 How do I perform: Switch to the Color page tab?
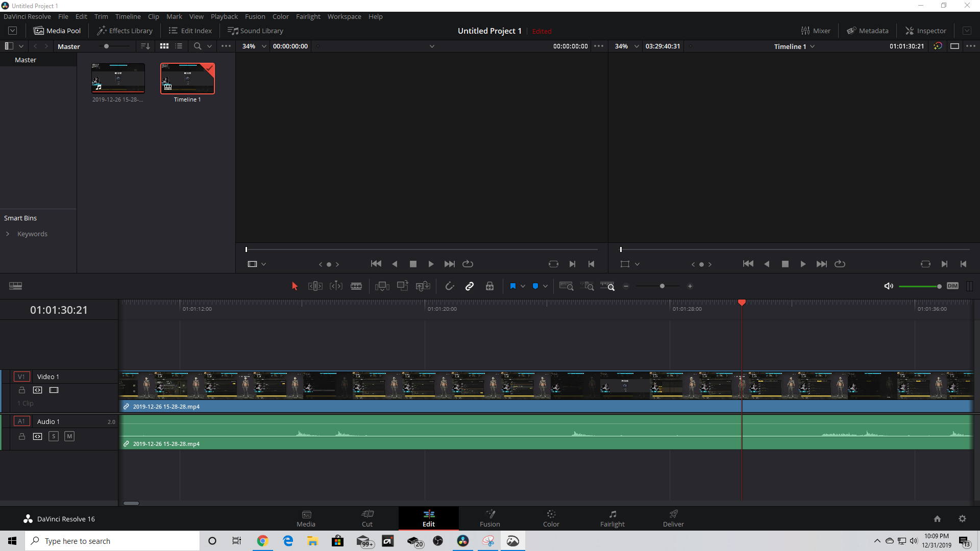click(x=551, y=518)
